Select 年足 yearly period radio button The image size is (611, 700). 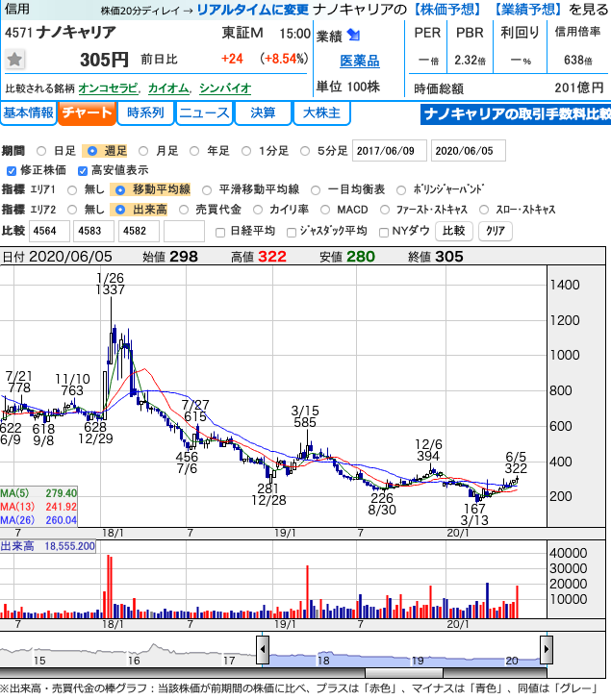pyautogui.click(x=194, y=151)
